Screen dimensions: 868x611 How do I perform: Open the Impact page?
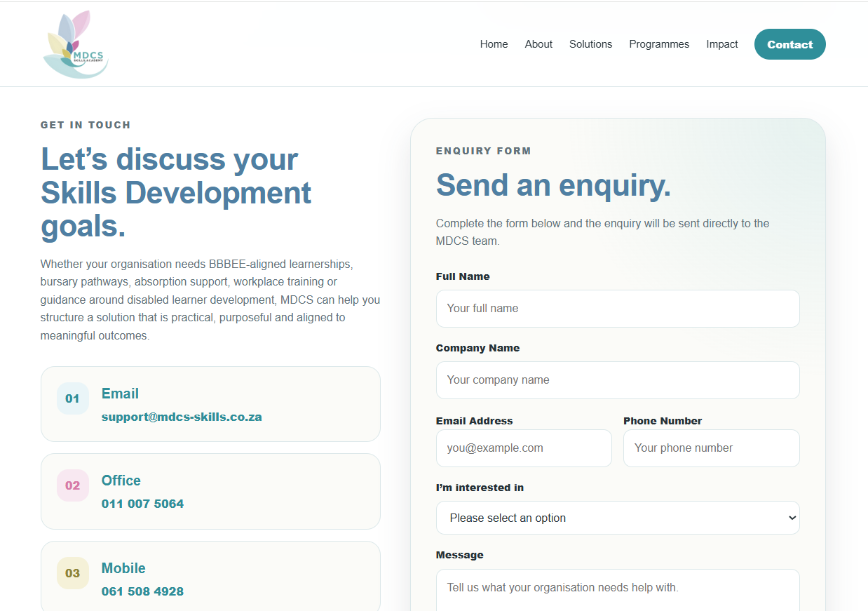(722, 44)
